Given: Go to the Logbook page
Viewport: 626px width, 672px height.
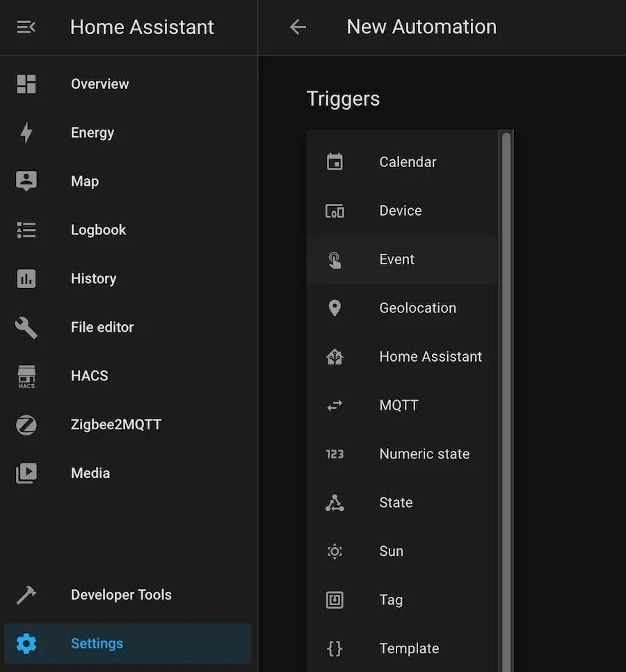Looking at the screenshot, I should (98, 230).
